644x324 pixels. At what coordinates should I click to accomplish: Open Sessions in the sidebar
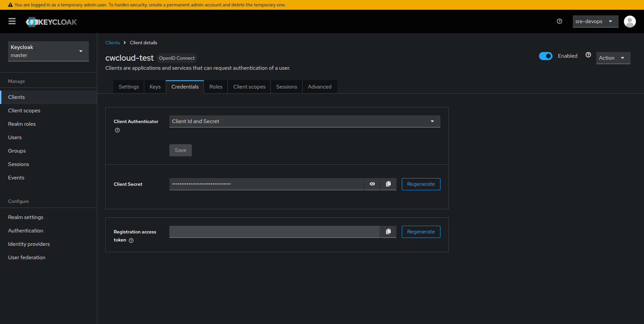click(x=49, y=164)
